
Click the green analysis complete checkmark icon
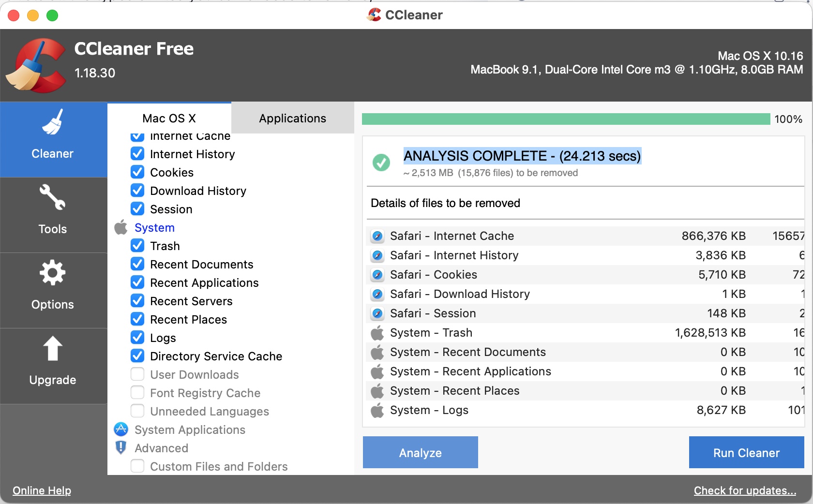click(x=381, y=163)
